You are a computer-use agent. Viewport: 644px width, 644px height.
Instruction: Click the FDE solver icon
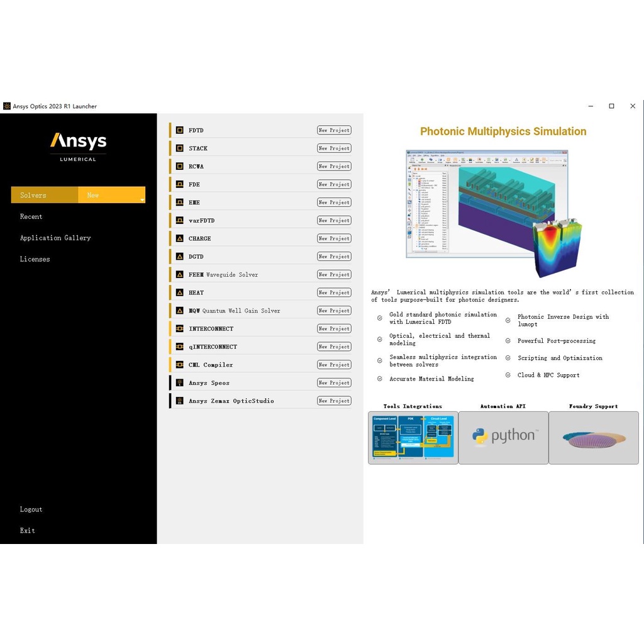tap(179, 184)
